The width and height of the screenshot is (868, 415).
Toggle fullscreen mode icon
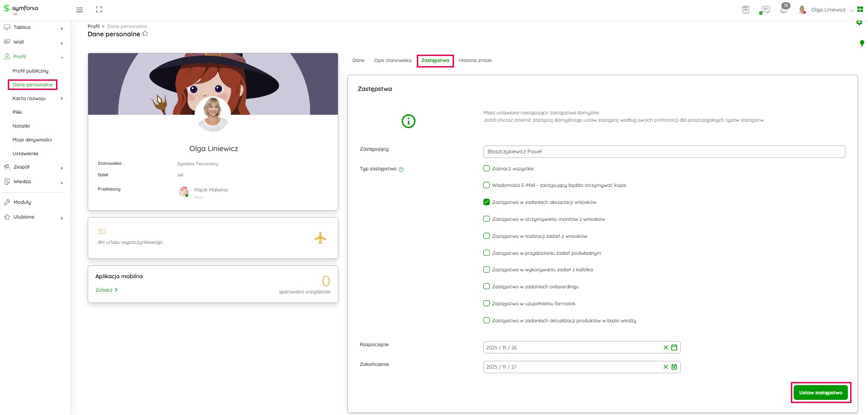click(99, 10)
